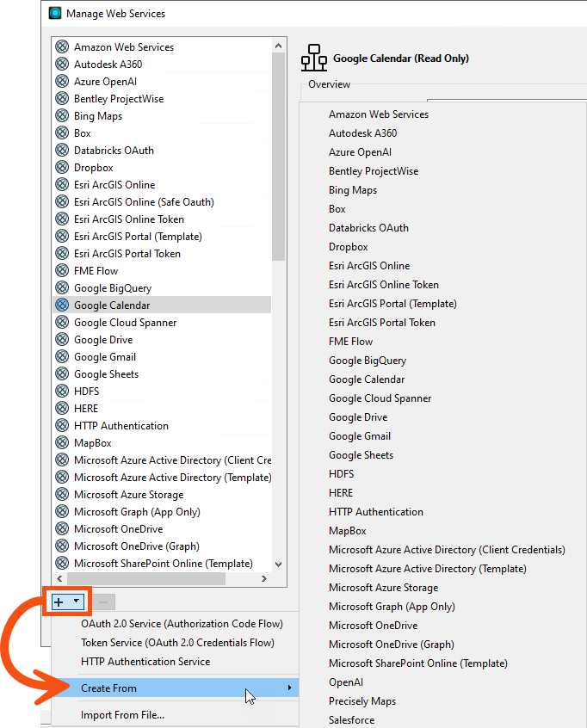Viewport: 587px width, 728px height.
Task: Click the Microsoft OneDrive (Graph) icon
Action: [x=62, y=546]
